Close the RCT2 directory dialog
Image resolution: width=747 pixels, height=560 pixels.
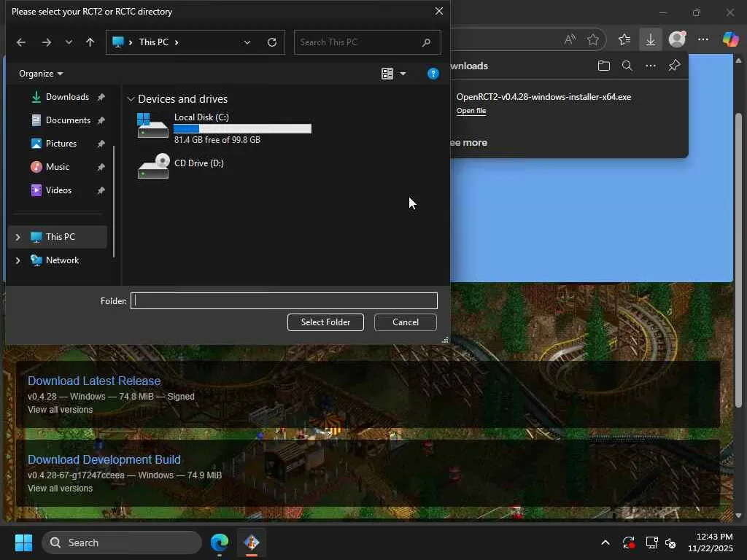tap(438, 11)
